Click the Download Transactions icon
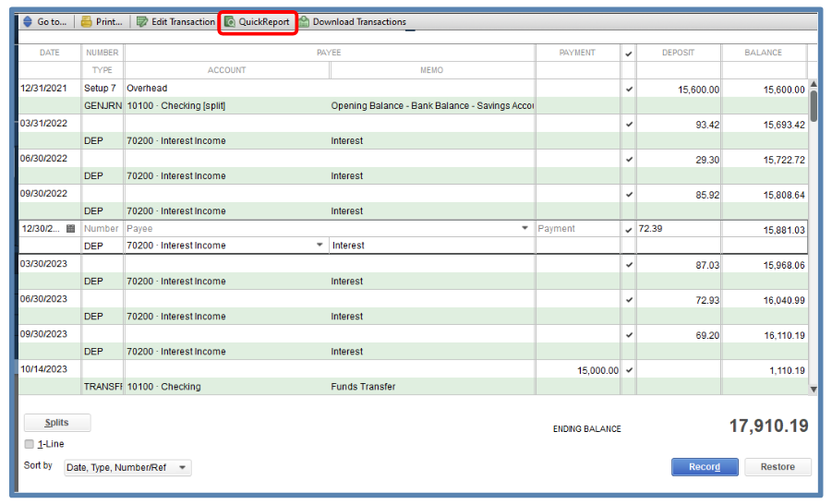Image resolution: width=832 pixels, height=504 pixels. pos(304,22)
